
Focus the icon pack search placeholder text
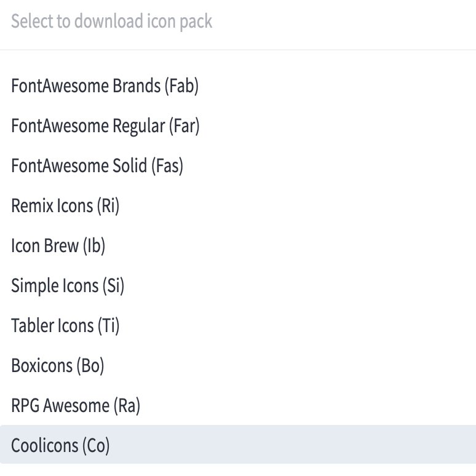(x=111, y=22)
